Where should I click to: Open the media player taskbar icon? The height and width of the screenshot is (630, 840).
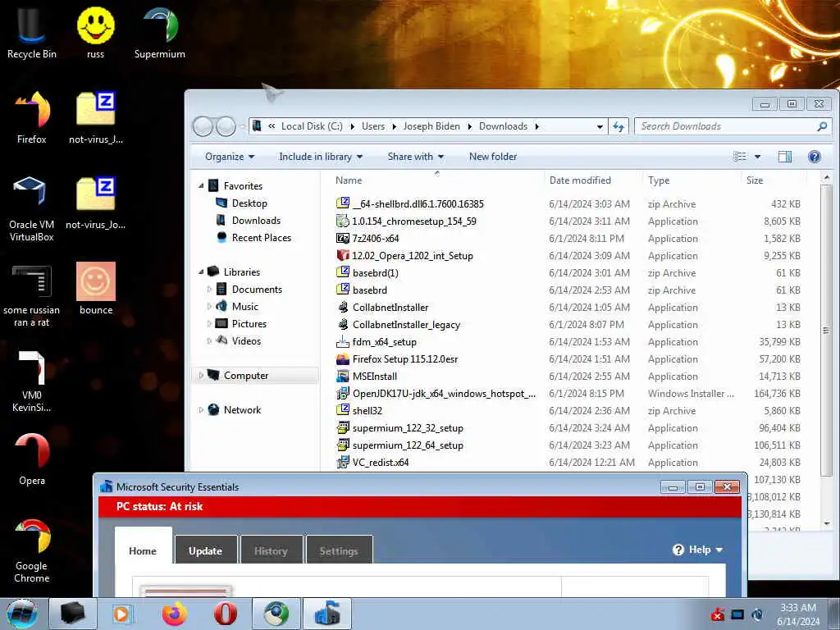[x=121, y=614]
